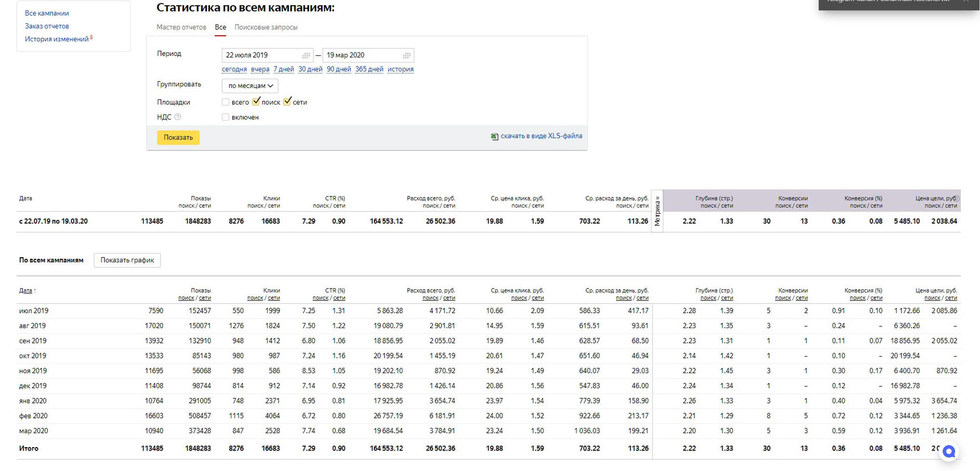Viewport: 980px width, 471px height.
Task: Open calendar icon in end date field
Action: pyautogui.click(x=407, y=55)
